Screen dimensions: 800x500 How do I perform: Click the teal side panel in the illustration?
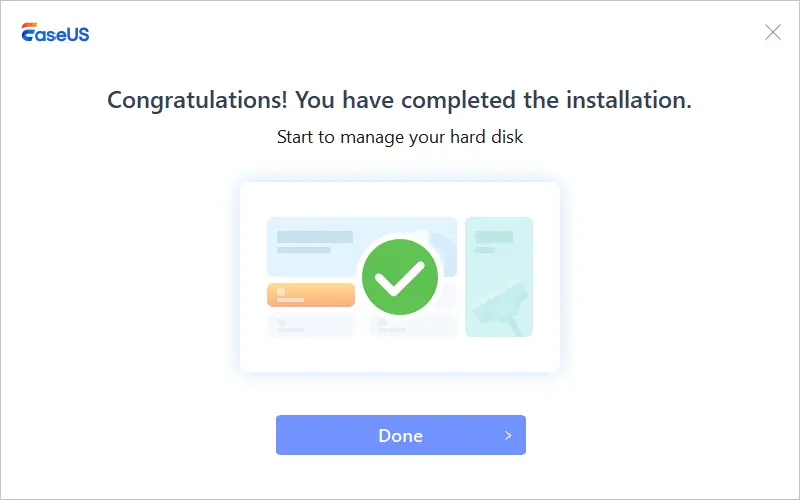pyautogui.click(x=499, y=277)
